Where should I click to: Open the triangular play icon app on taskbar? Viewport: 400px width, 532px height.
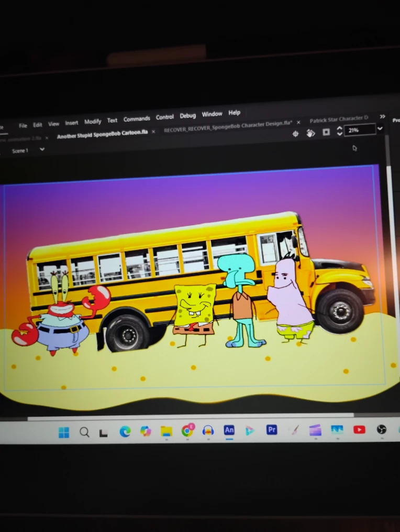(250, 430)
